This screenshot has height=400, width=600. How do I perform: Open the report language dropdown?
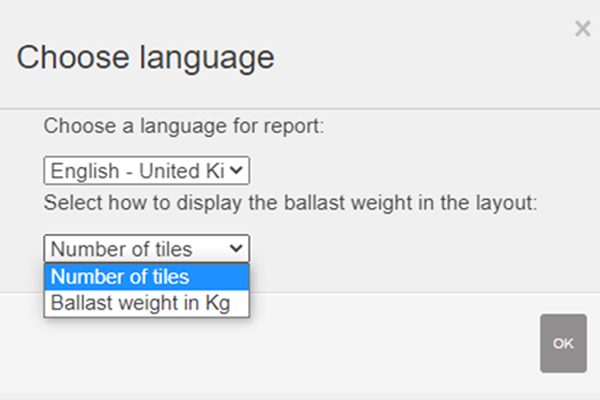point(146,171)
